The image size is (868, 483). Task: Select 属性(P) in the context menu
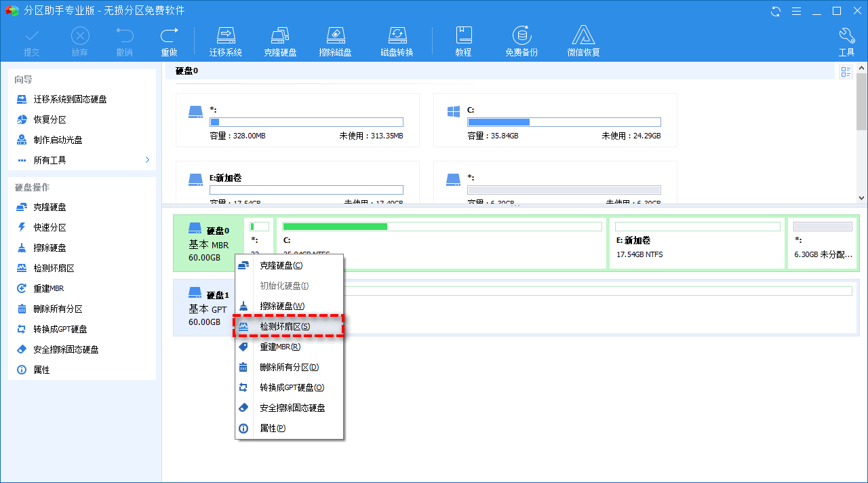[x=289, y=428]
